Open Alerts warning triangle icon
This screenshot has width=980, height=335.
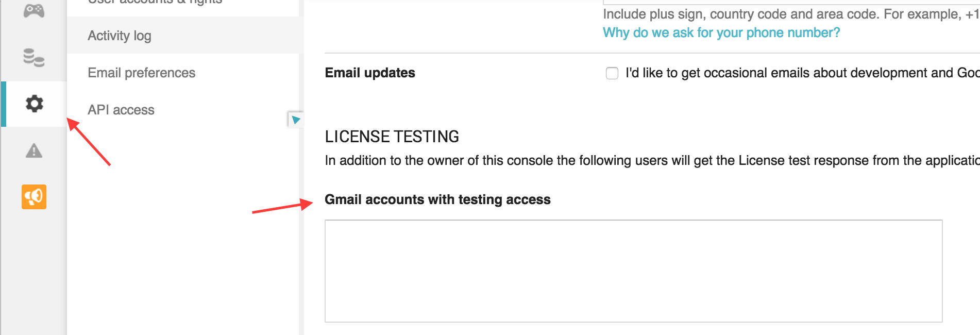34,151
